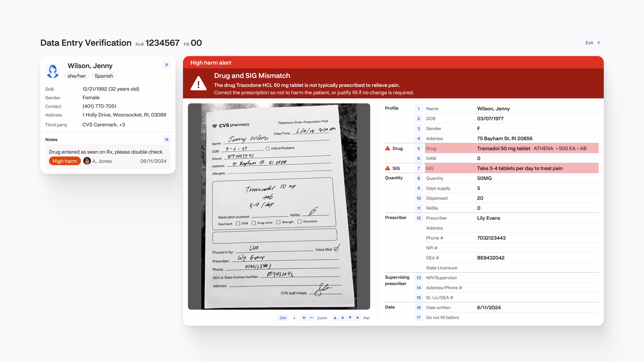Viewport: 644px width, 362px height.
Task: Click the zoom in plus button
Action: pos(304,318)
